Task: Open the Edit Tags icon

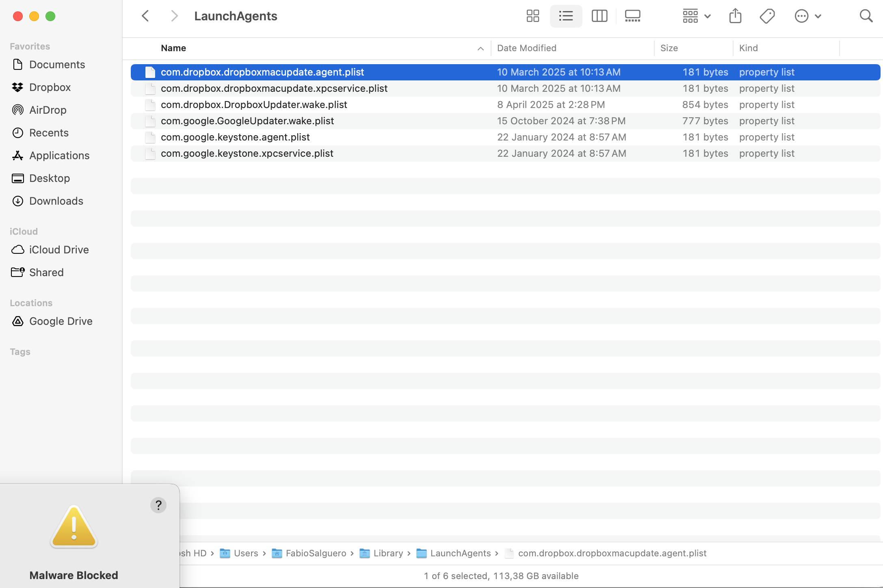Action: [x=767, y=16]
